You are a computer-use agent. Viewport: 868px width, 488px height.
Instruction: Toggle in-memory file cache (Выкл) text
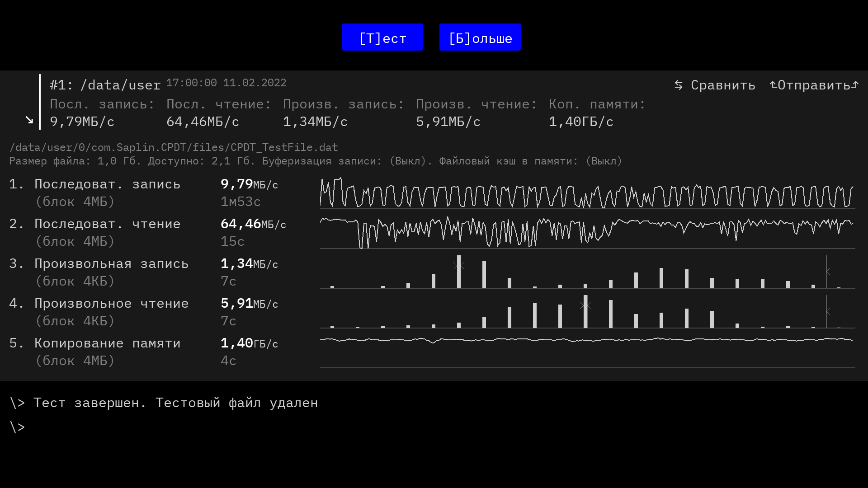[604, 161]
